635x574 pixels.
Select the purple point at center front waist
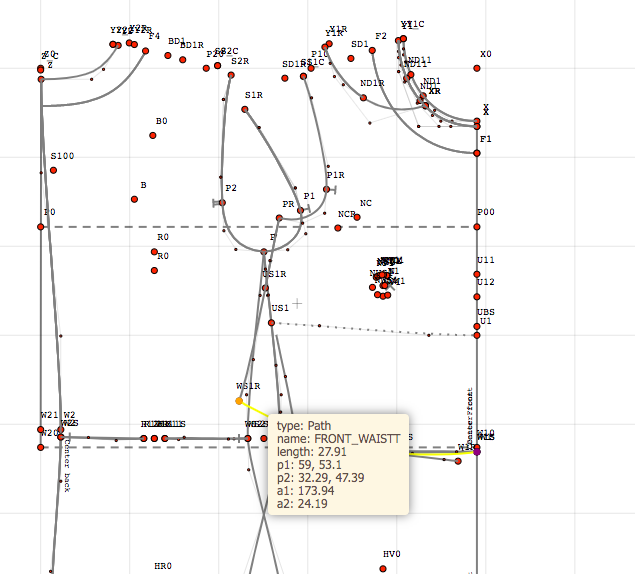coord(477,451)
